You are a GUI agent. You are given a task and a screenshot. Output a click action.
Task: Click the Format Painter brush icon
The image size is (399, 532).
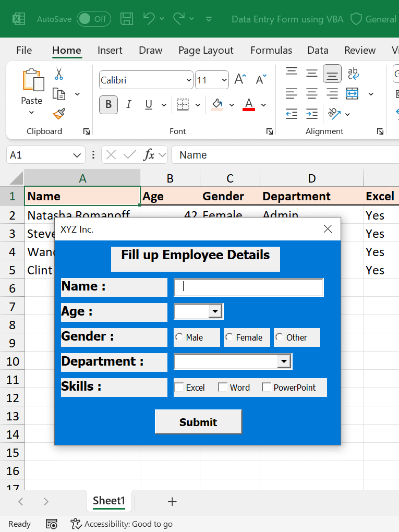pos(59,114)
